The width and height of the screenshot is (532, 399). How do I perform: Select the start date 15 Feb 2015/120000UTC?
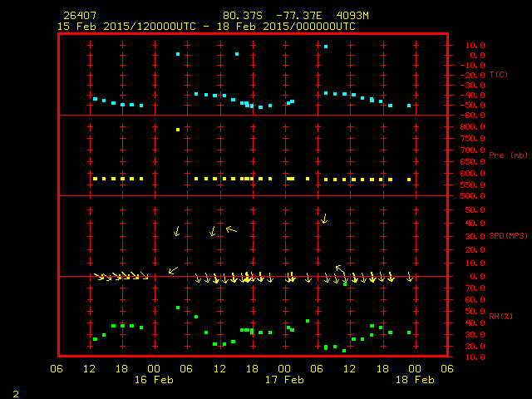(126, 26)
